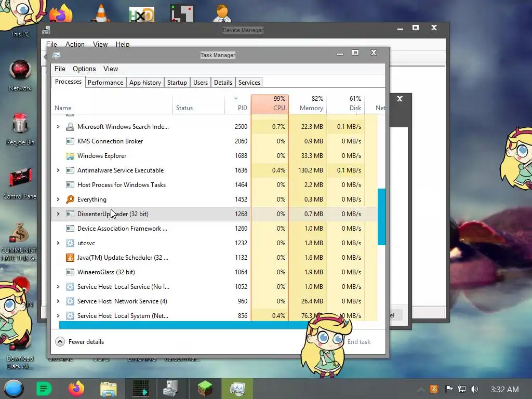This screenshot has height=399, width=532.
Task: Expand the Microsoft Windows Search Indexer row
Action: coord(58,127)
